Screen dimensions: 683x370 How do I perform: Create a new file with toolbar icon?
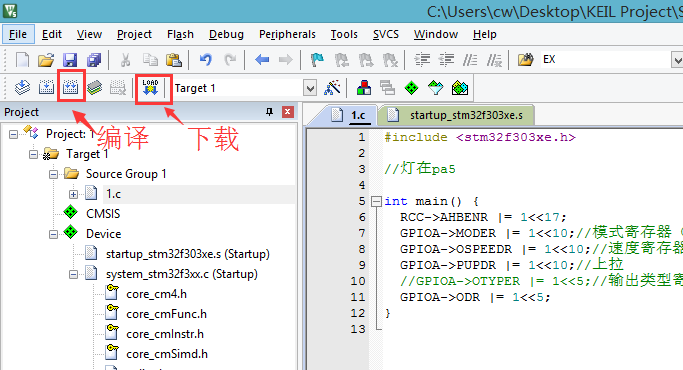point(22,60)
